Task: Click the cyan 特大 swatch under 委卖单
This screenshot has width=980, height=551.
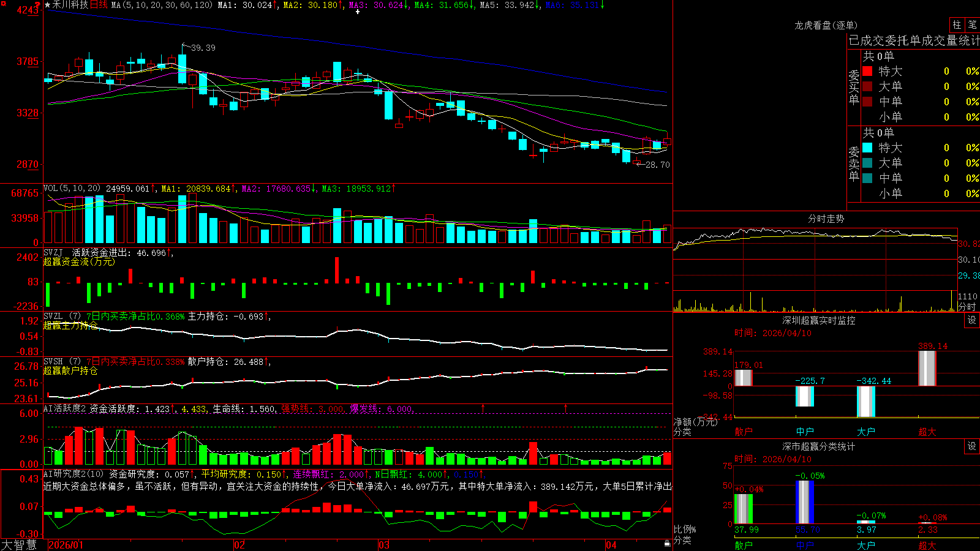Action: [867, 148]
